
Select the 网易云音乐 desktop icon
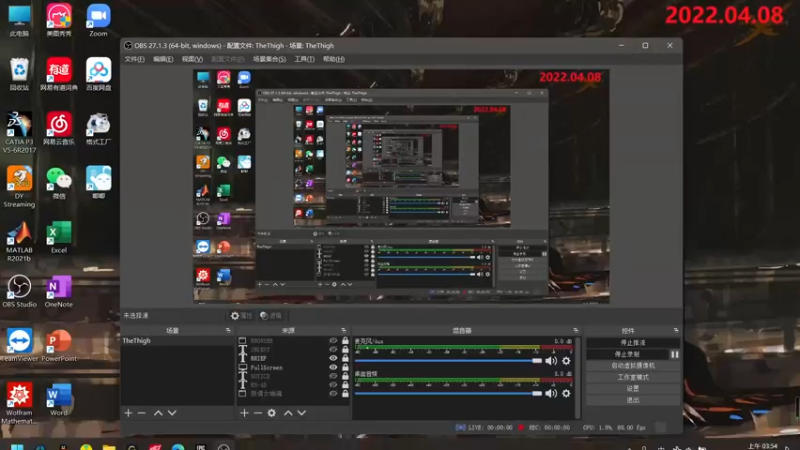point(59,129)
